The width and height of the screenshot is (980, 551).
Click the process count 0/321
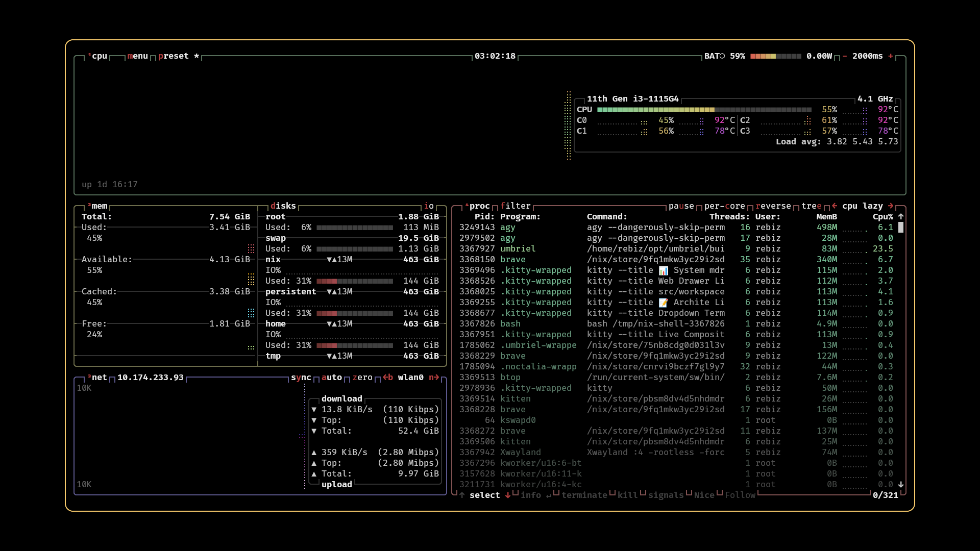[x=886, y=495]
